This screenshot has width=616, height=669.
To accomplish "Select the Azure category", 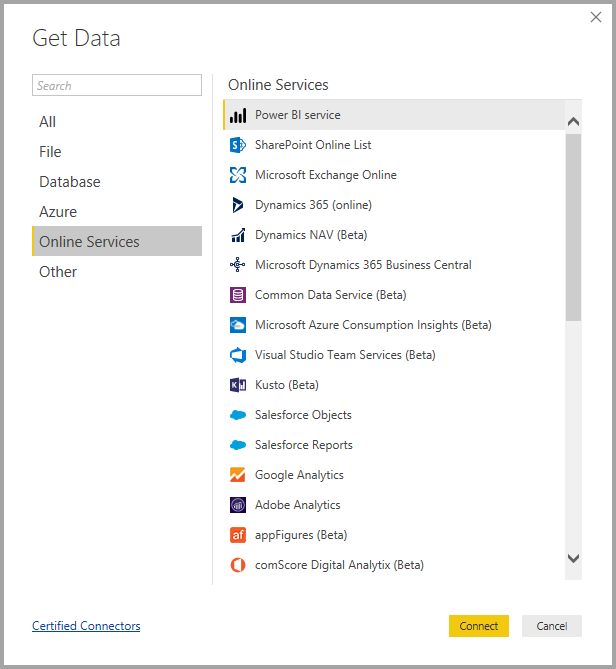I will click(58, 212).
